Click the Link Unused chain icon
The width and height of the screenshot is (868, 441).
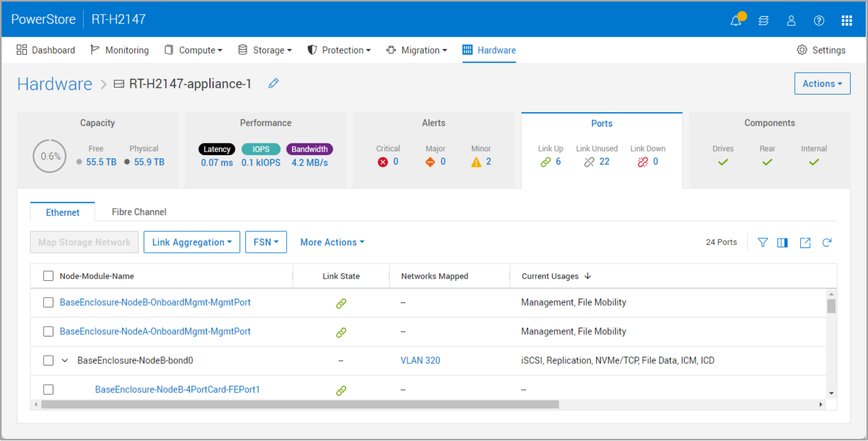(589, 162)
